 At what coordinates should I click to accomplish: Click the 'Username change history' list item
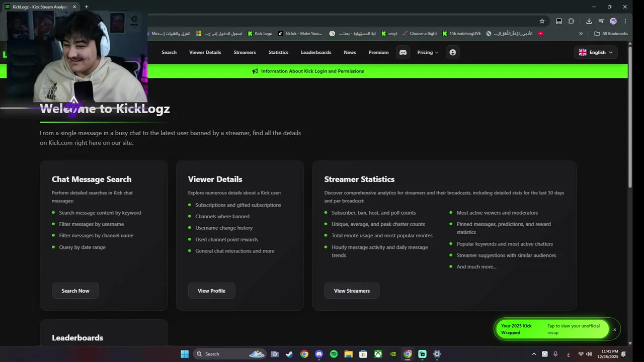[224, 228]
